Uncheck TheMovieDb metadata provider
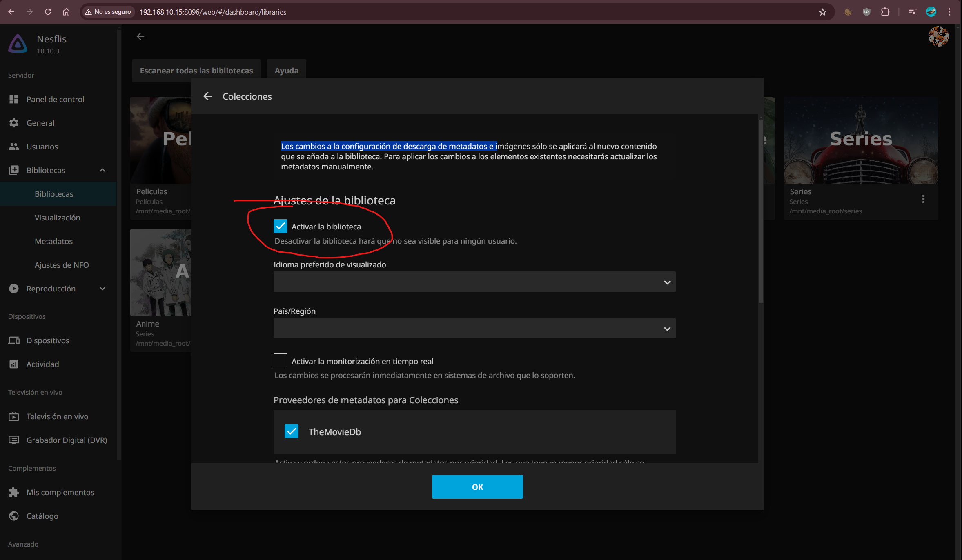The height and width of the screenshot is (560, 962). [x=292, y=431]
